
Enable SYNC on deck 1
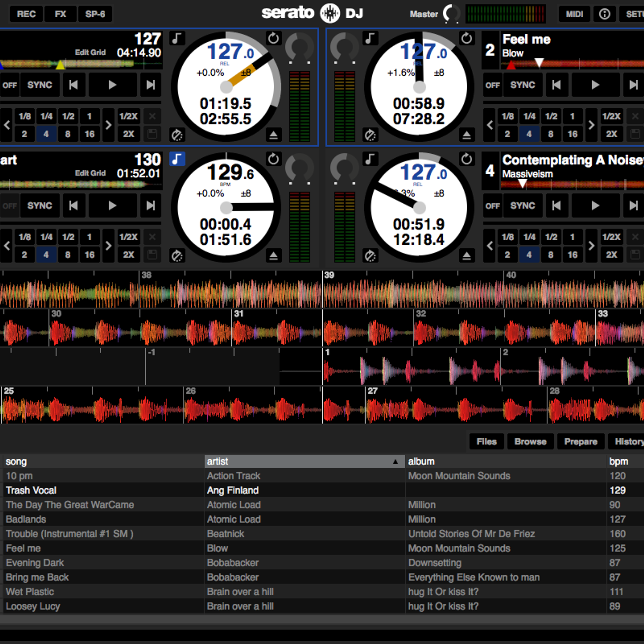(x=39, y=85)
